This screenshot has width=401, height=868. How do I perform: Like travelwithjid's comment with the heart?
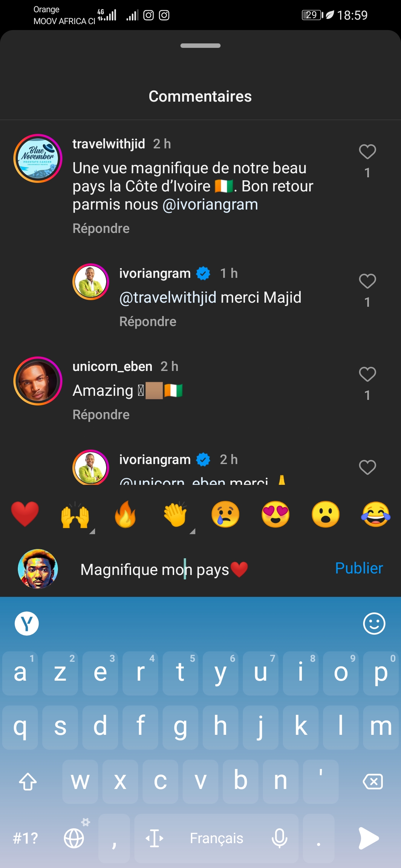[367, 152]
